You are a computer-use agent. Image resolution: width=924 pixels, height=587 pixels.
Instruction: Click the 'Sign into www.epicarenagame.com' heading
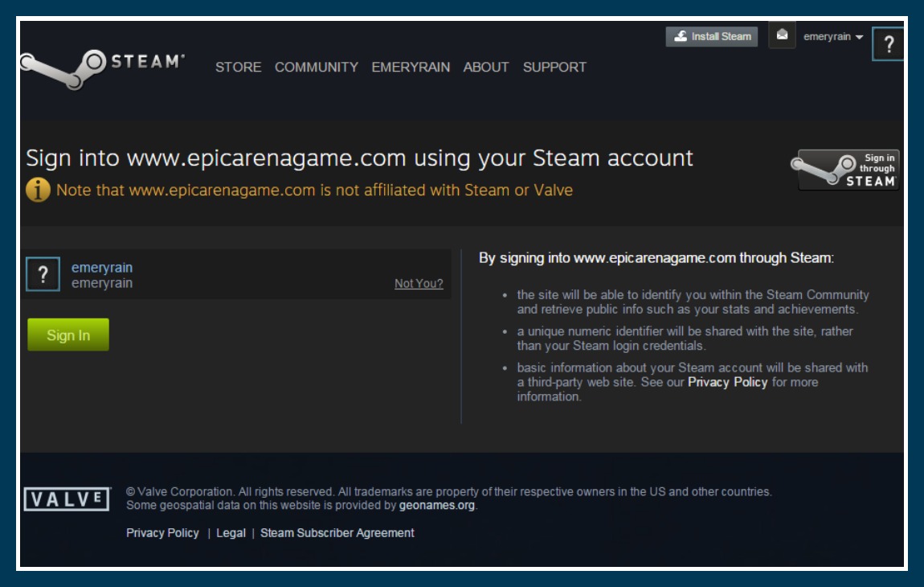[359, 158]
